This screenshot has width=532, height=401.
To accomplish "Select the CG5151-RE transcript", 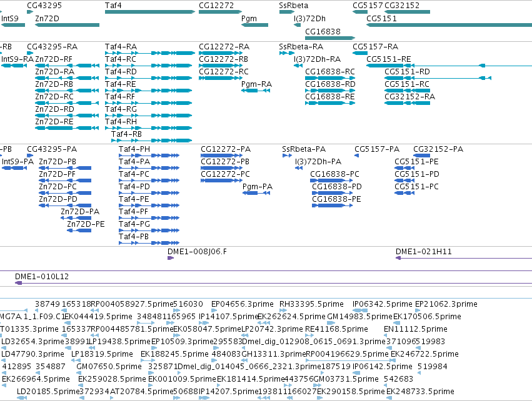I will point(388,59).
